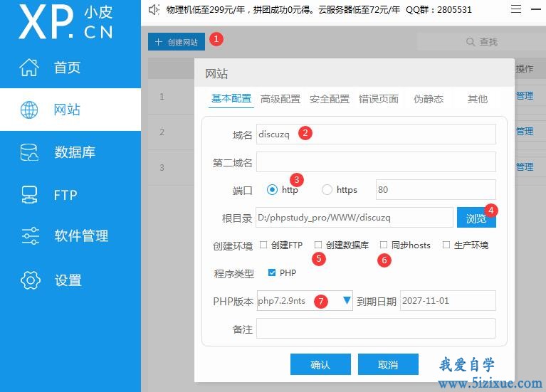Click the port number field showing 80
The width and height of the screenshot is (546, 392).
436,190
